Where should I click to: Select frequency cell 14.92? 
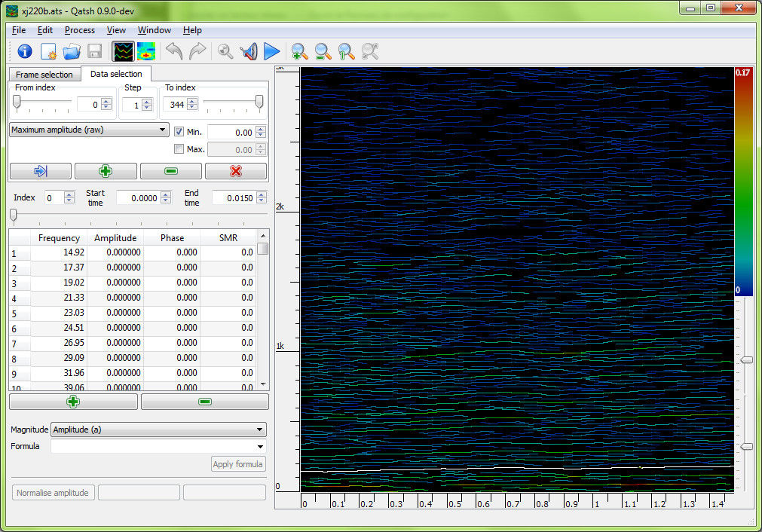click(59, 252)
